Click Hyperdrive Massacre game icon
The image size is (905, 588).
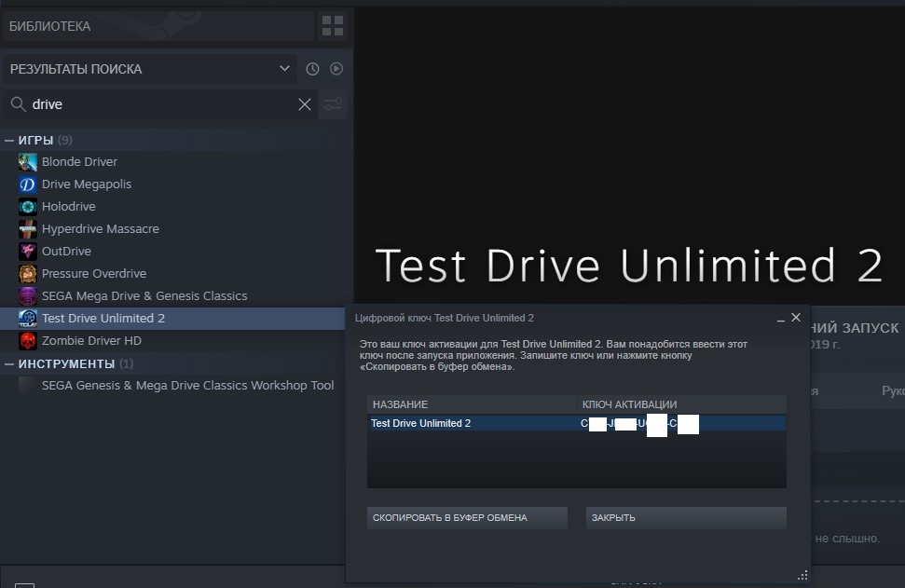point(28,229)
